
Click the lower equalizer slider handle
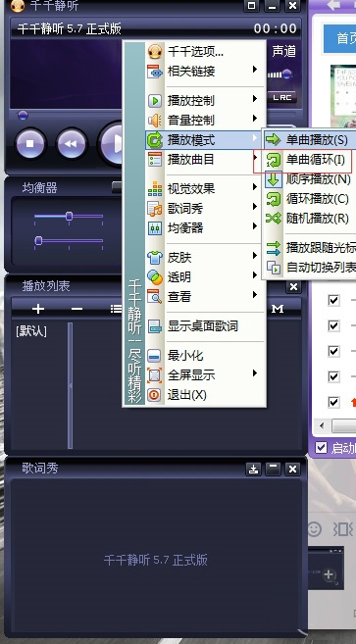38,241
